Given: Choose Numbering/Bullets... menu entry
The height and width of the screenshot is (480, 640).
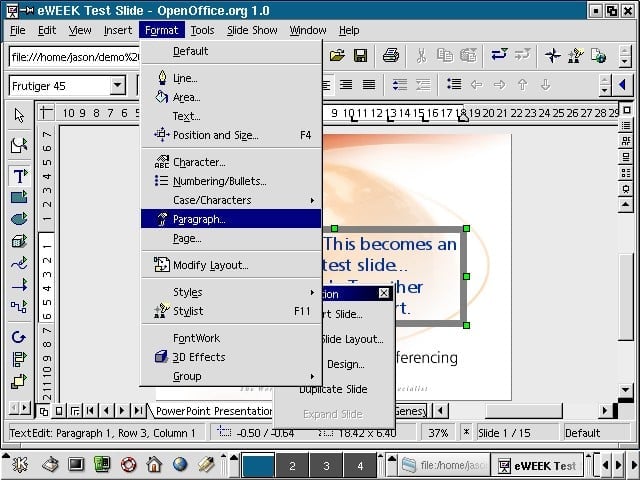Looking at the screenshot, I should coord(231,181).
